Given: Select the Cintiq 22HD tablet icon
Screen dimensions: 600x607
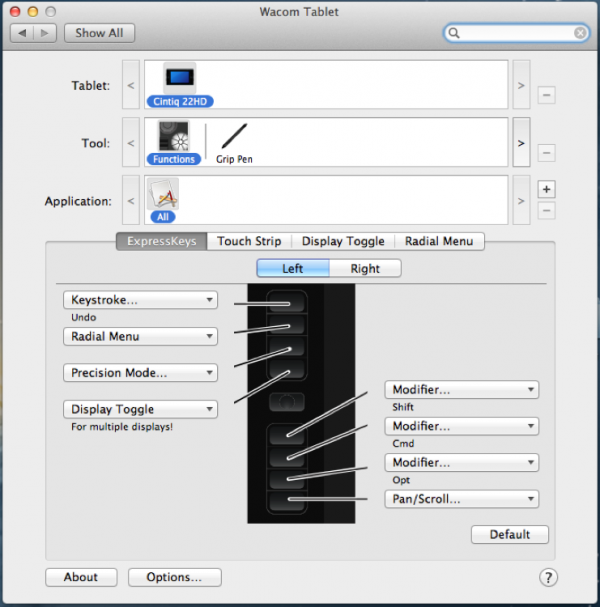Looking at the screenshot, I should coord(181,80).
